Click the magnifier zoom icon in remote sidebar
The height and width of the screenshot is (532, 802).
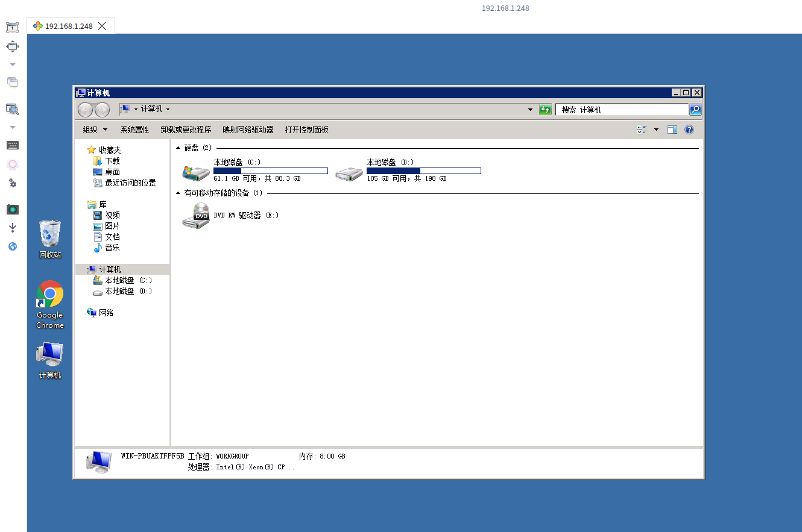point(13,109)
